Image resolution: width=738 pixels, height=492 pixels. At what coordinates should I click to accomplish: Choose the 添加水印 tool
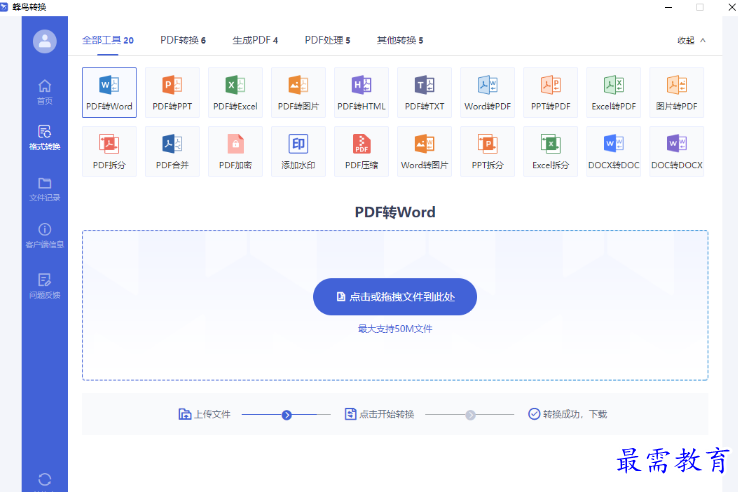click(x=298, y=151)
